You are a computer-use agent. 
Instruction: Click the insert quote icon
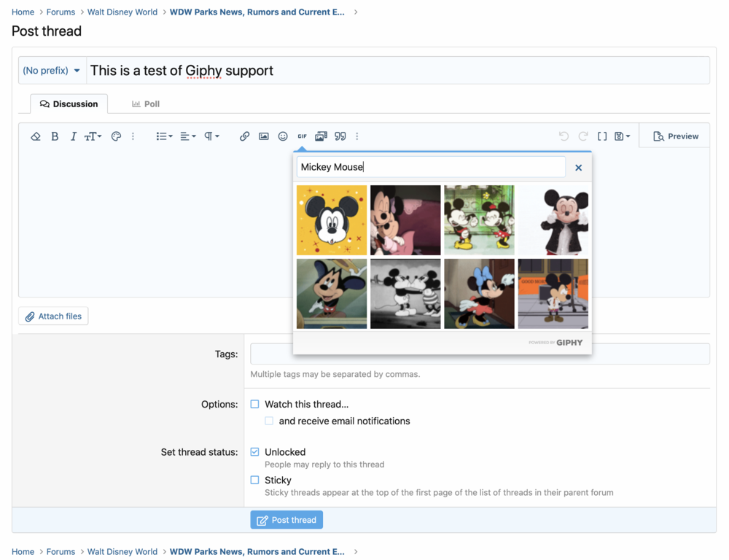point(340,136)
